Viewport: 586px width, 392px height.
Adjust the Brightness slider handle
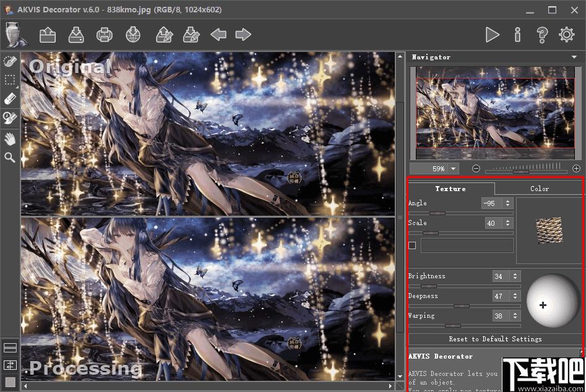tap(429, 286)
